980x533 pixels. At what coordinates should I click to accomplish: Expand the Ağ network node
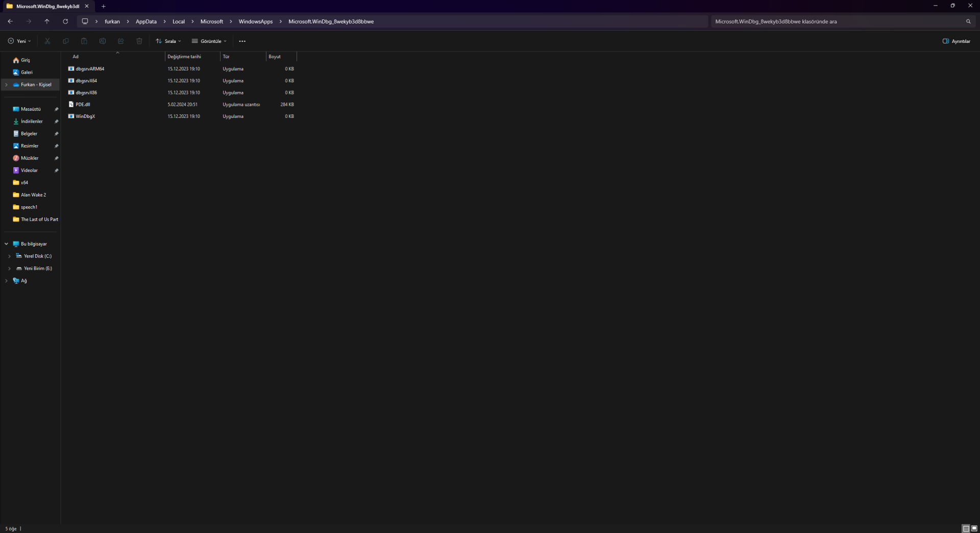coord(7,281)
